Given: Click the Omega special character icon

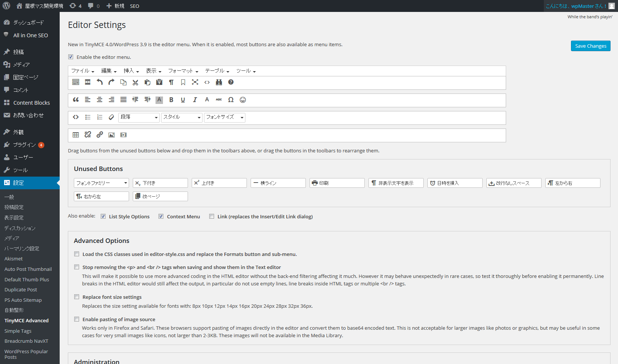Looking at the screenshot, I should [231, 100].
